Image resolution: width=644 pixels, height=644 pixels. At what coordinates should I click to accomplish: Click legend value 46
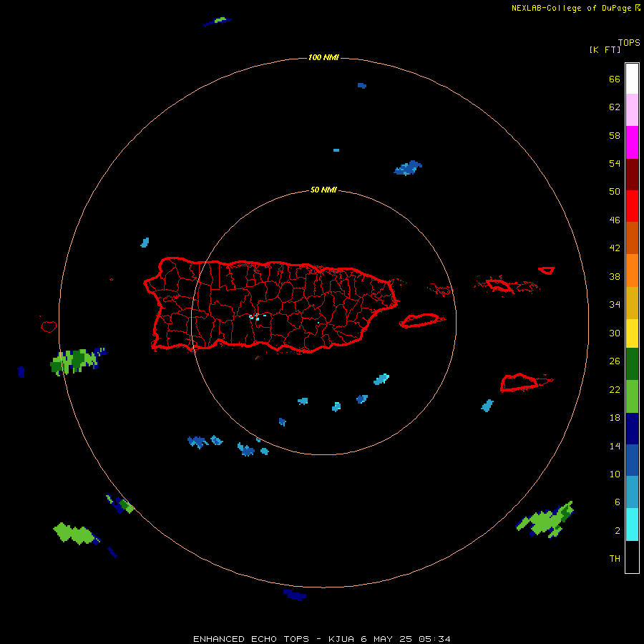[x=615, y=220]
